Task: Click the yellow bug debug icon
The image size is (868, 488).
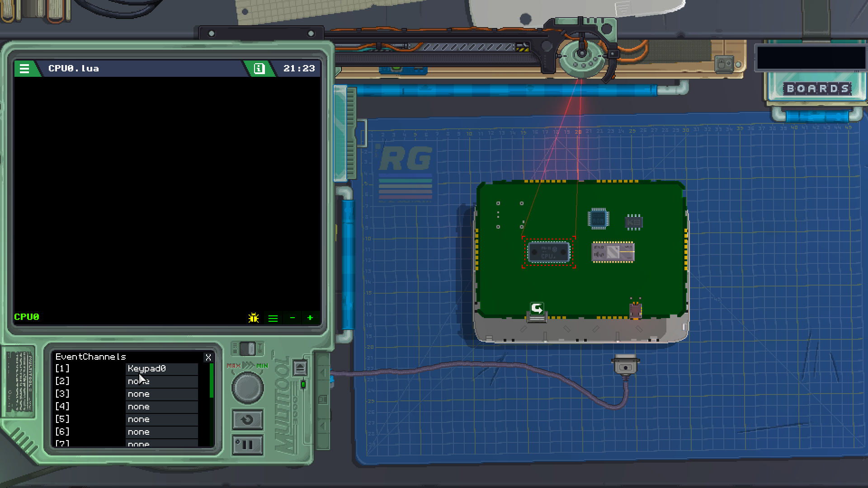Action: 254,318
